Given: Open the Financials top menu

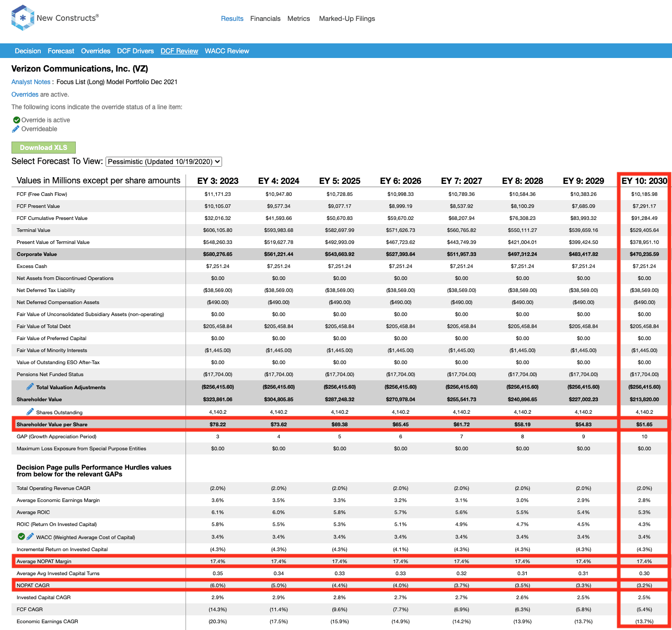Looking at the screenshot, I should click(x=265, y=18).
